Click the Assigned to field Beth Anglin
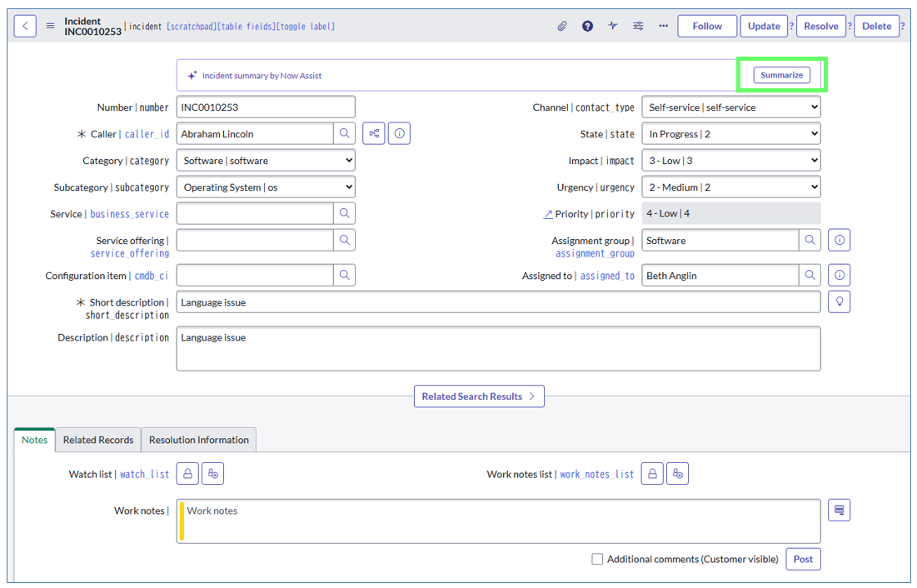 (720, 275)
